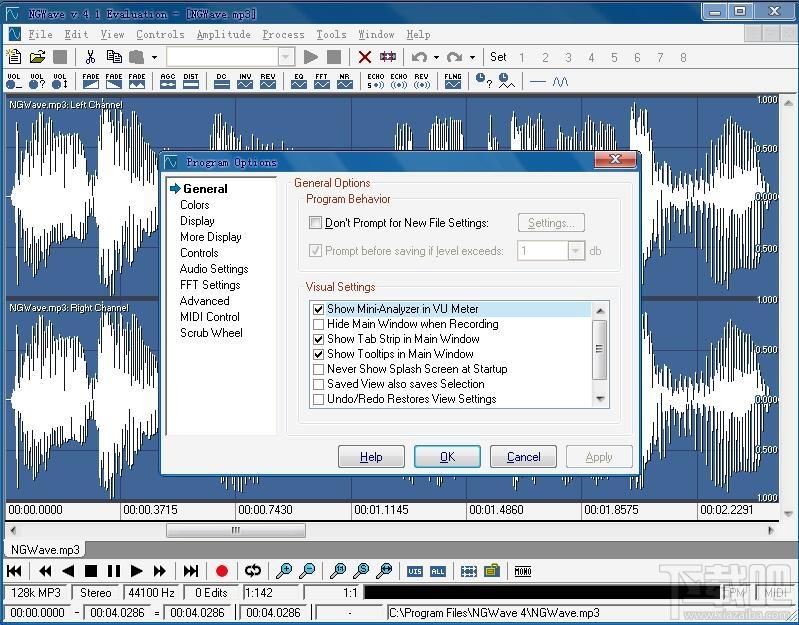Enable Don't Prompt for New File Settings

[315, 223]
